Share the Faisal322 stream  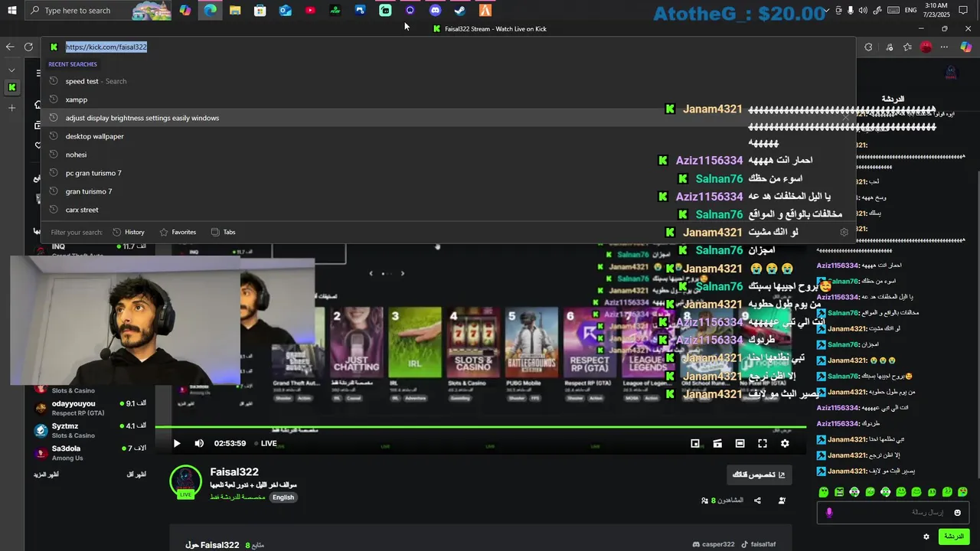(x=757, y=500)
